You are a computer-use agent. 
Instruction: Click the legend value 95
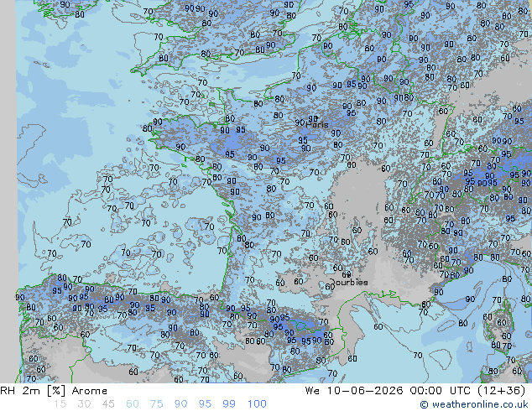pos(205,404)
